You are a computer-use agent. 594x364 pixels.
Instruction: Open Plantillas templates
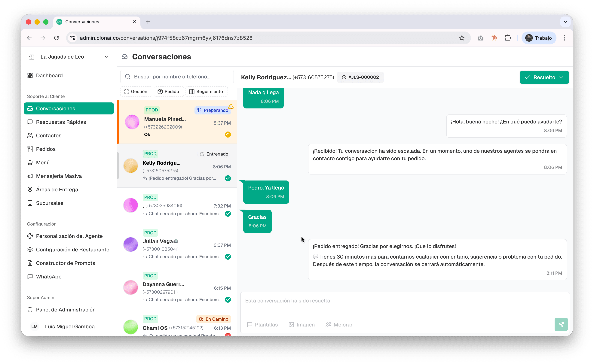click(x=262, y=324)
